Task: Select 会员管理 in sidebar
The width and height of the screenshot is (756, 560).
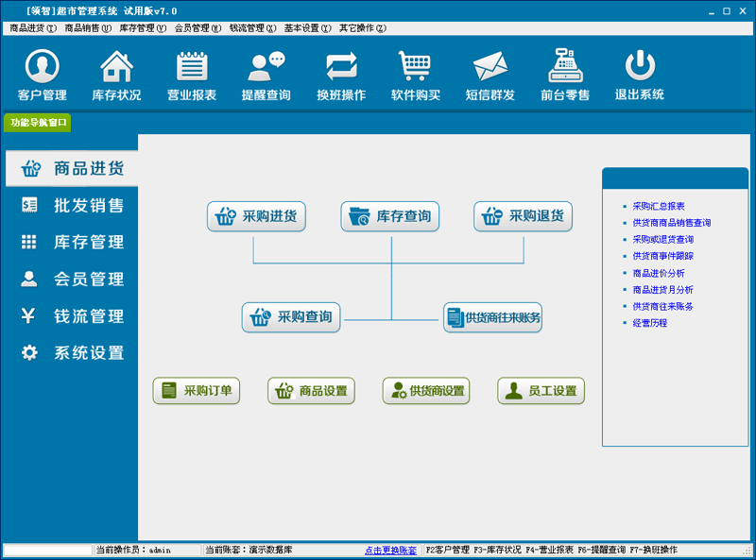Action: point(72,279)
